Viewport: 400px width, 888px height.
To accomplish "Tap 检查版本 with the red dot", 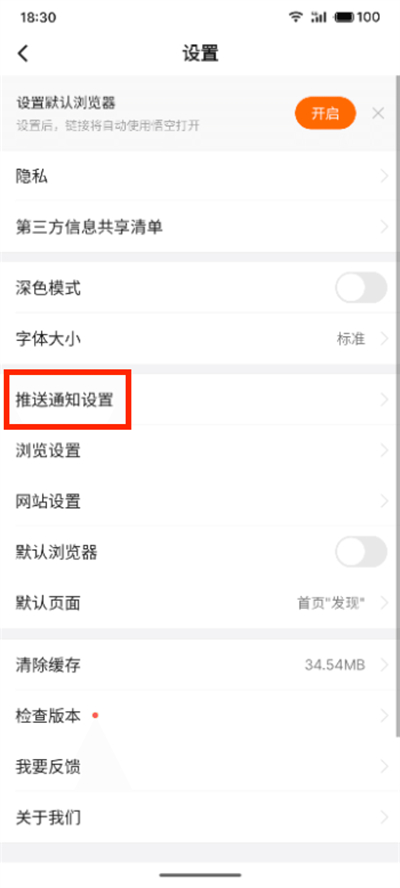I will [200, 716].
